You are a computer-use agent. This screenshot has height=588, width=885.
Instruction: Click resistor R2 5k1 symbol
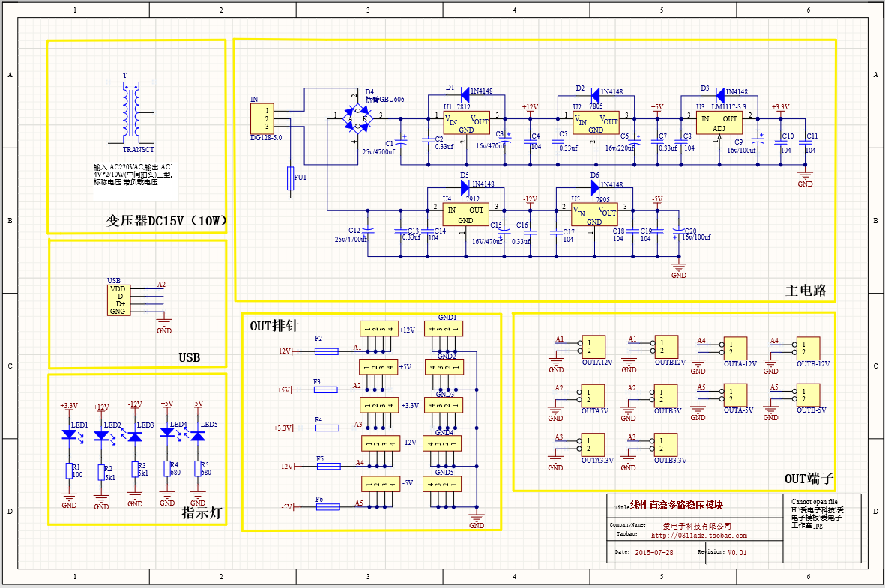[102, 473]
